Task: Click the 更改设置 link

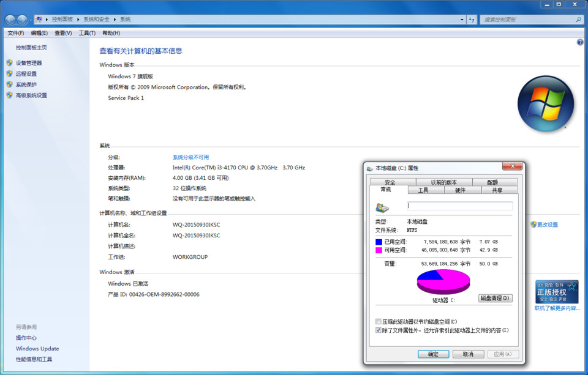Action: click(x=548, y=225)
